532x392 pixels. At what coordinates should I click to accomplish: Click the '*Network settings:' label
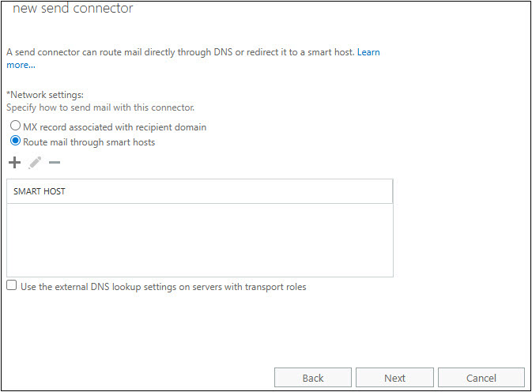[x=45, y=95]
